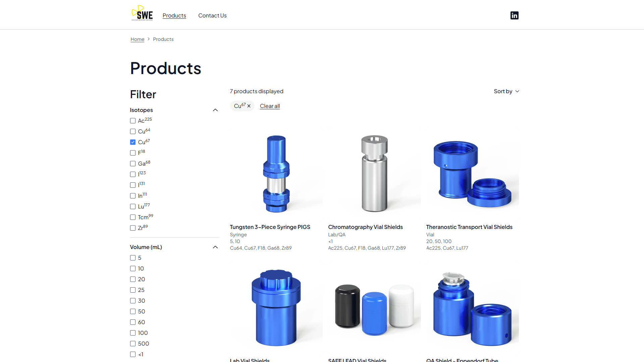Click the SWE logo
This screenshot has width=644, height=362.
tap(142, 13)
